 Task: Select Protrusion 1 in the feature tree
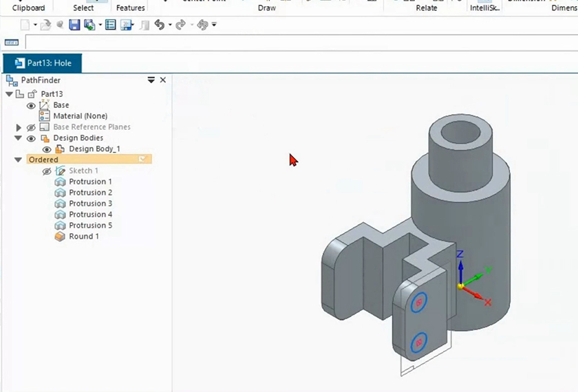tap(90, 182)
